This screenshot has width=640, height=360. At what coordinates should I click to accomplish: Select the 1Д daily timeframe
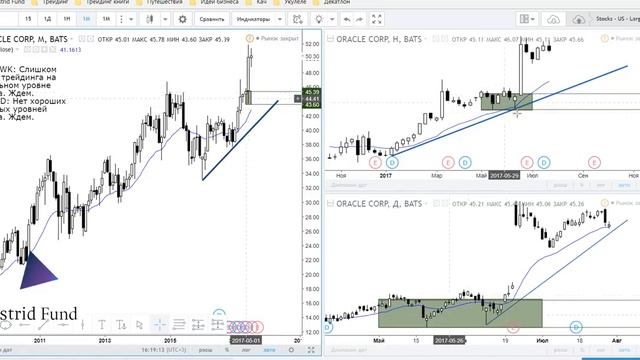[x=47, y=19]
